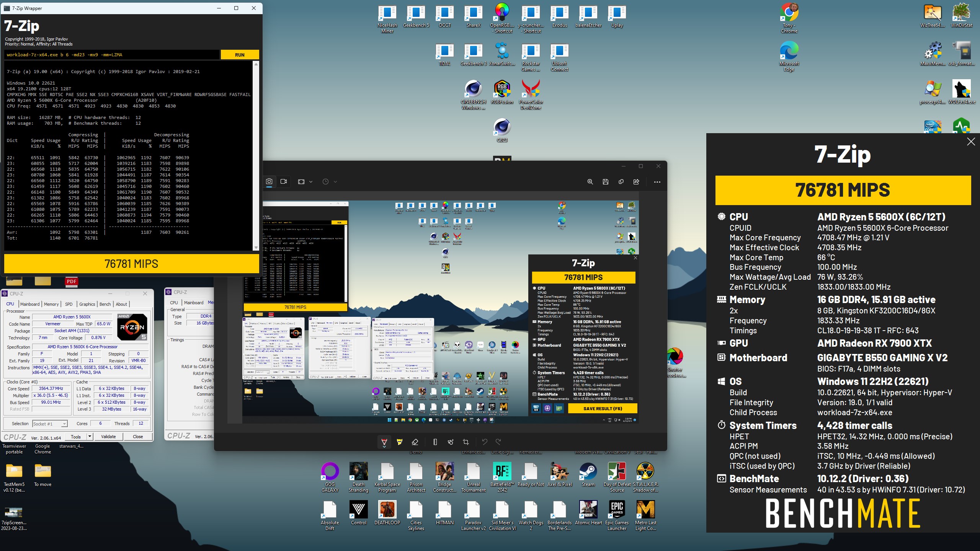The height and width of the screenshot is (551, 980).
Task: Select Snip mode camera icon in Snipping Tool
Action: pos(269,181)
